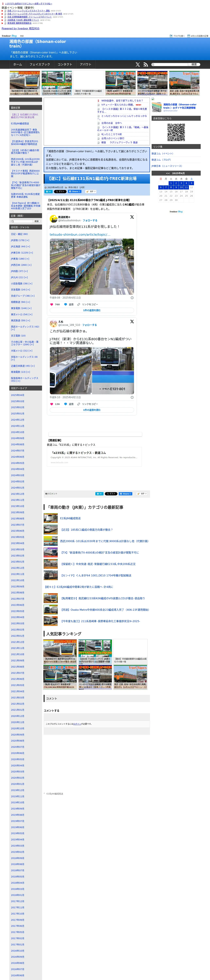Copy link of the 鉄道新聞 tweet

pyautogui.click(x=88, y=304)
